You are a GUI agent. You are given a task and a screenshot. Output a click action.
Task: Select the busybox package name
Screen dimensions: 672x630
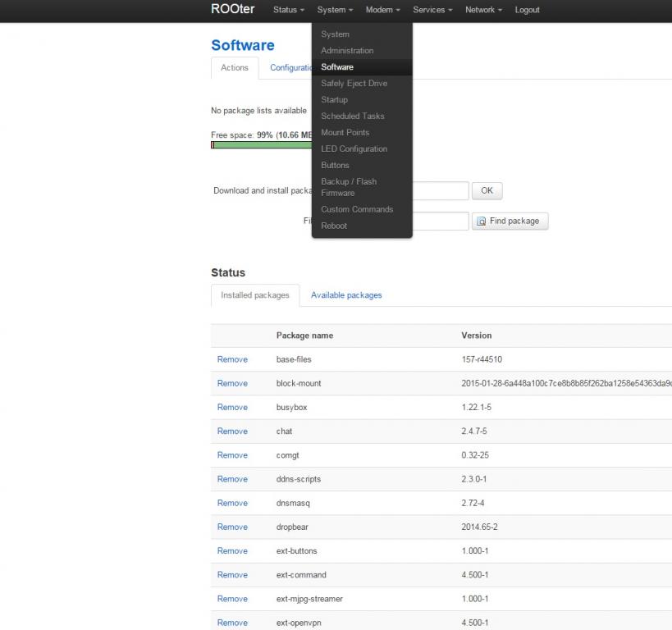[292, 407]
